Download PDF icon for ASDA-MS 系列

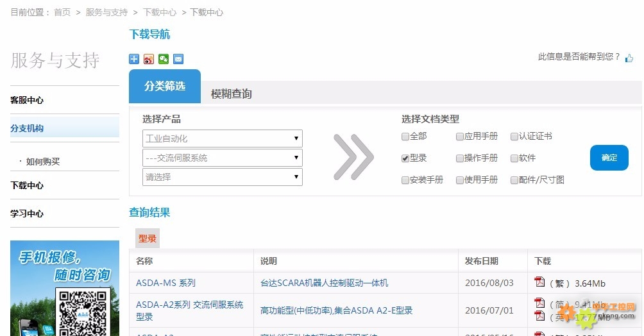[x=539, y=281]
